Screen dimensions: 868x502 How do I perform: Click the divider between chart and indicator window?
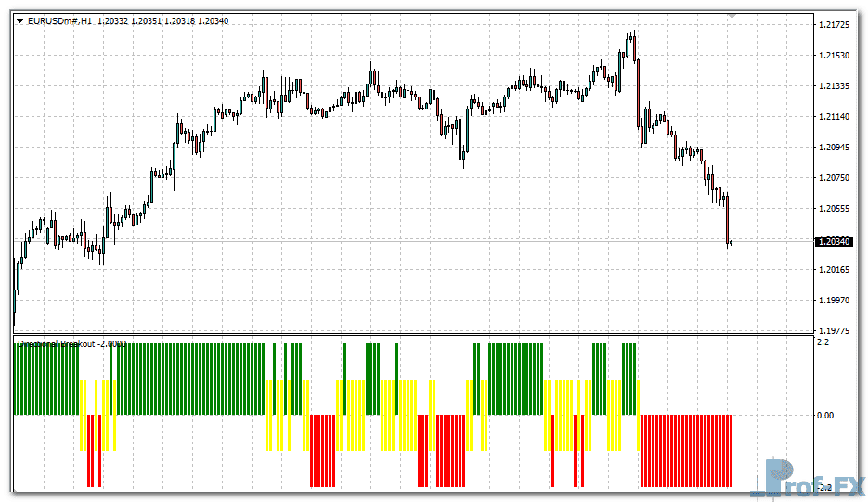click(x=408, y=334)
